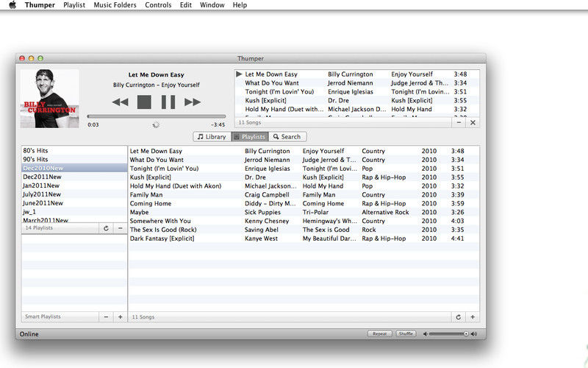Click the playback progress bar
Viewport: 588px width, 368px height.
click(157, 116)
